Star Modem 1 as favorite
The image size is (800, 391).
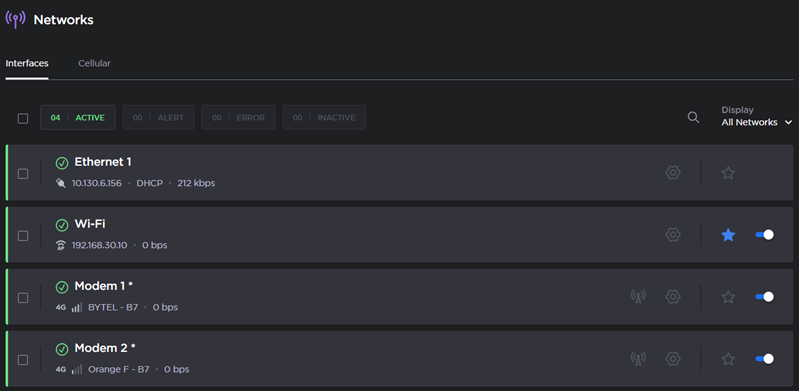coord(728,297)
